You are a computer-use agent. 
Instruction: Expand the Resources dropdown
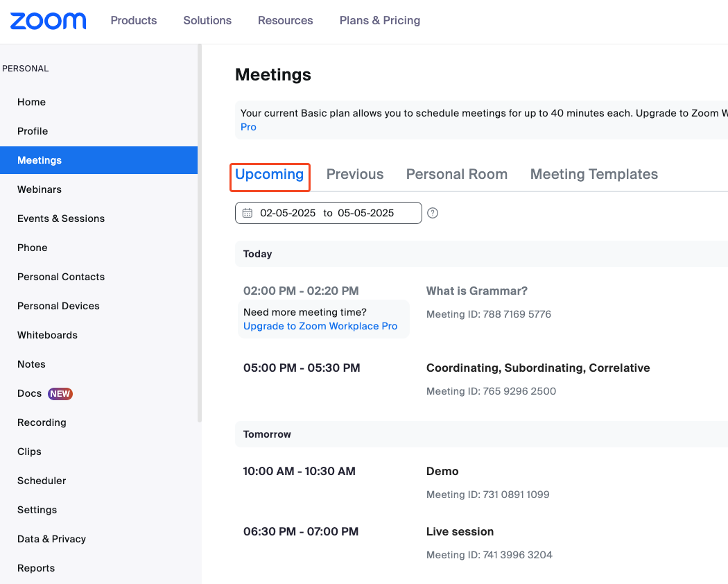285,21
